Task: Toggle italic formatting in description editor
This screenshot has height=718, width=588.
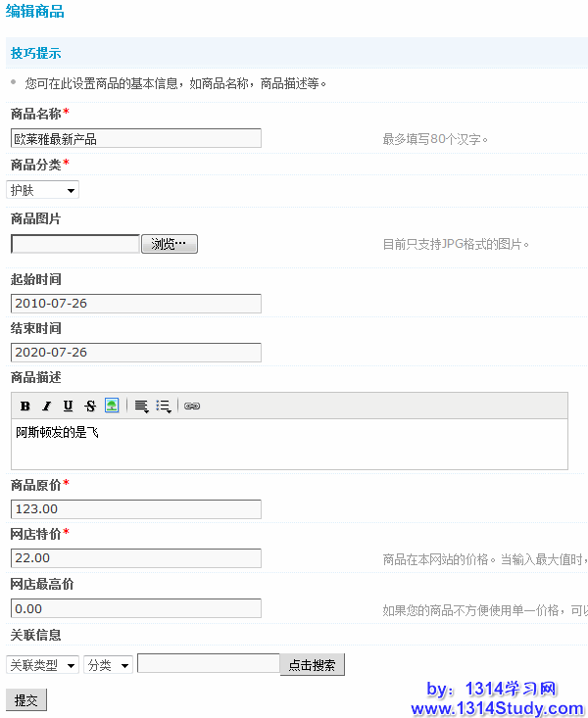Action: [x=46, y=406]
